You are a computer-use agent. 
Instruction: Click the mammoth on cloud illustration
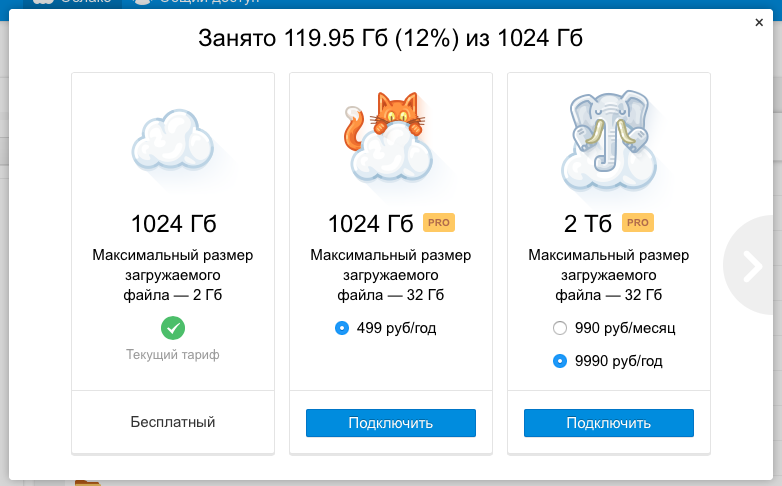[x=609, y=142]
